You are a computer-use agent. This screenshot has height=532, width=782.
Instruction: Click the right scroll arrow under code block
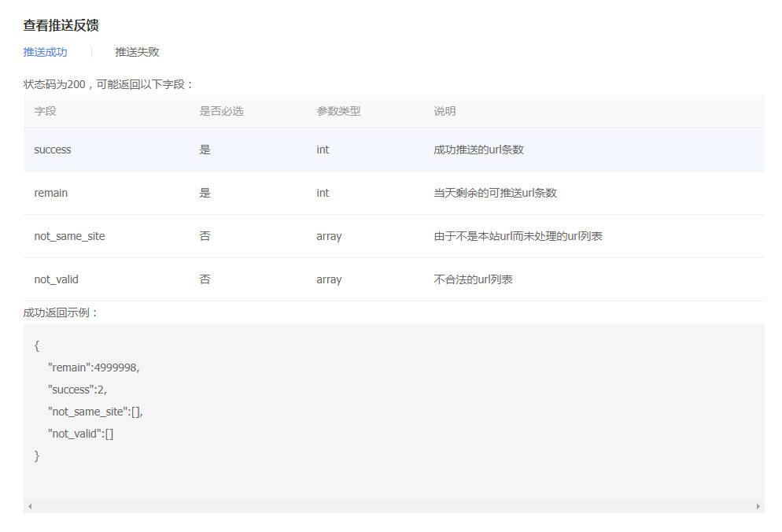click(x=758, y=507)
